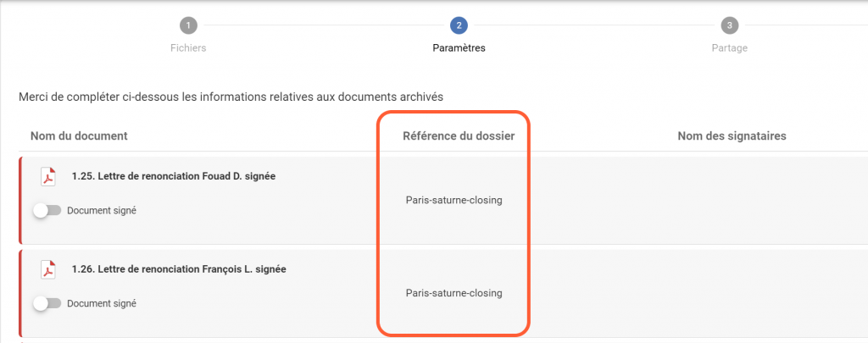868x343 pixels.
Task: Enable Document signé switch for François L. letter
Action: [x=47, y=303]
